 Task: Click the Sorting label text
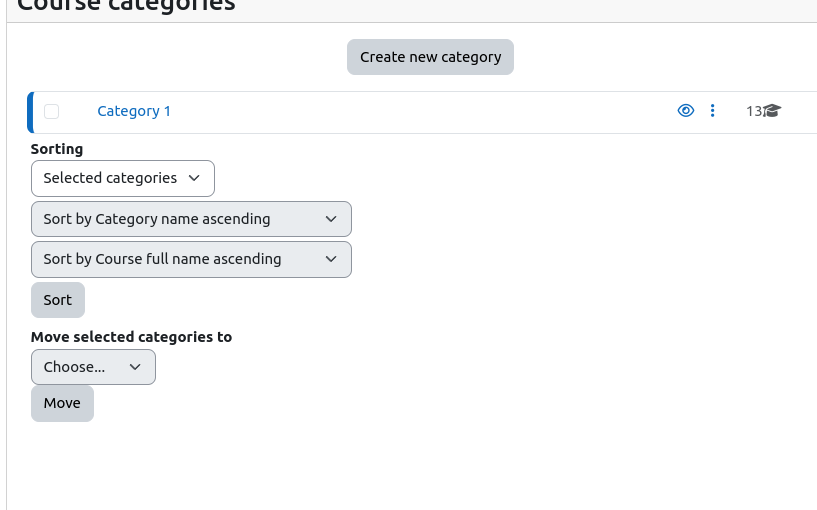pyautogui.click(x=57, y=149)
